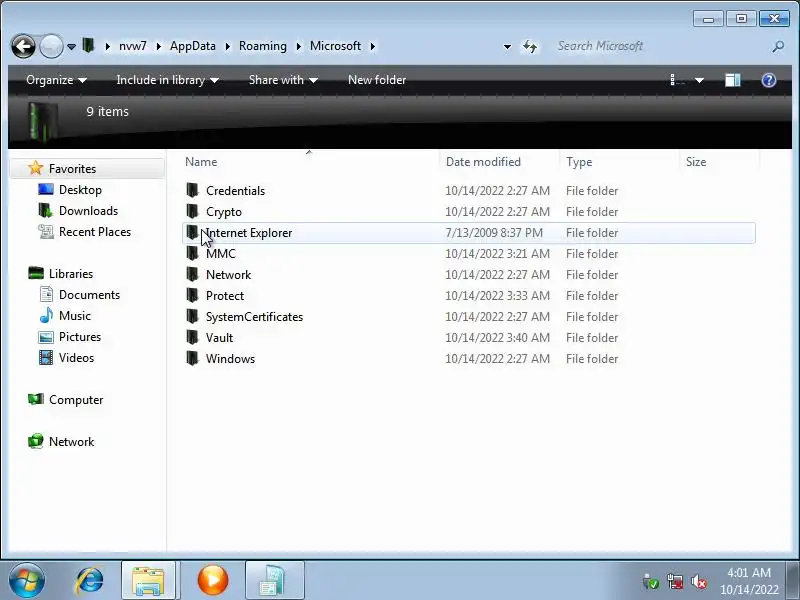Viewport: 800px width, 600px height.
Task: Expand the chevron after Roaming
Action: tap(298, 46)
